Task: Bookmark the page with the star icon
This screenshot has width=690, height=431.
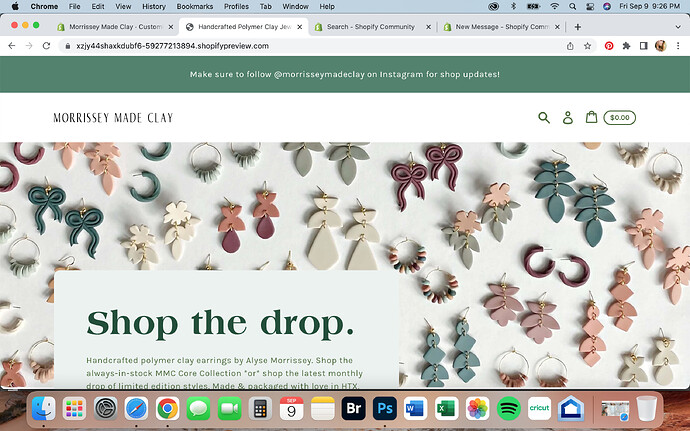Action: [x=587, y=46]
